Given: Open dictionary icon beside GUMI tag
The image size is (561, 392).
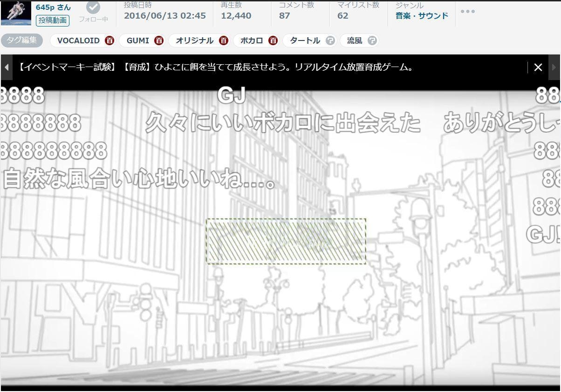Looking at the screenshot, I should 159,41.
